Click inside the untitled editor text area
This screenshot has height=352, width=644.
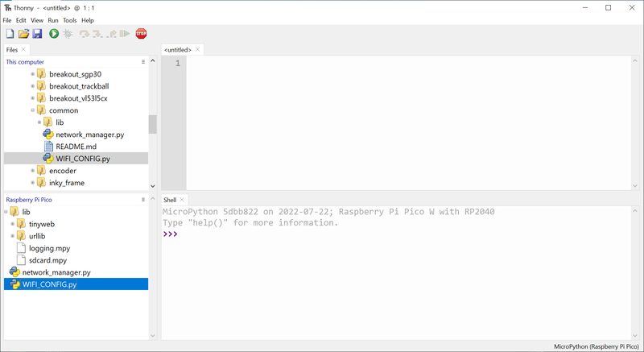coord(402,121)
